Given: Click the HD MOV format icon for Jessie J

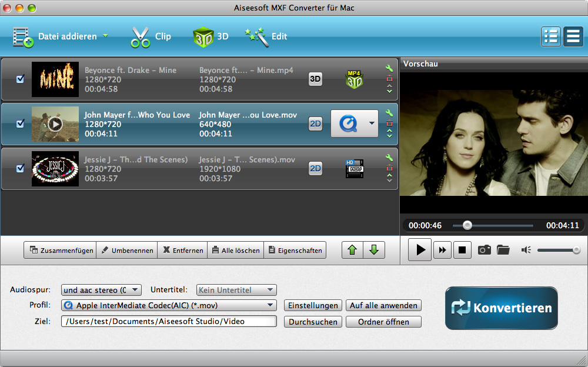Looking at the screenshot, I should click(355, 168).
